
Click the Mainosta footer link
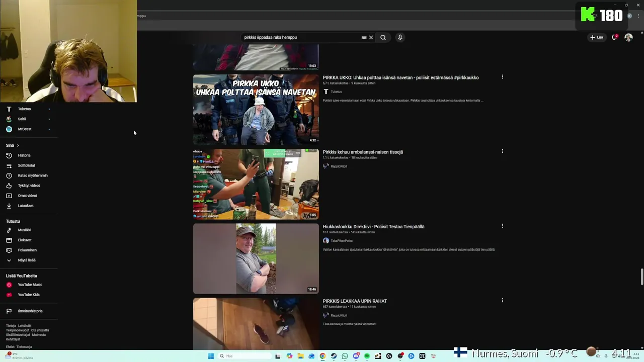pos(39,335)
